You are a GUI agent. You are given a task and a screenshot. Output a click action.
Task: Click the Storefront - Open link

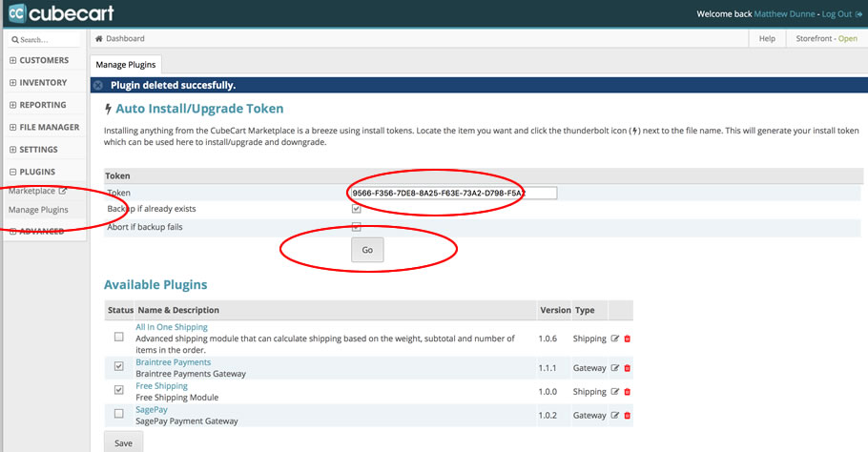[x=826, y=39]
